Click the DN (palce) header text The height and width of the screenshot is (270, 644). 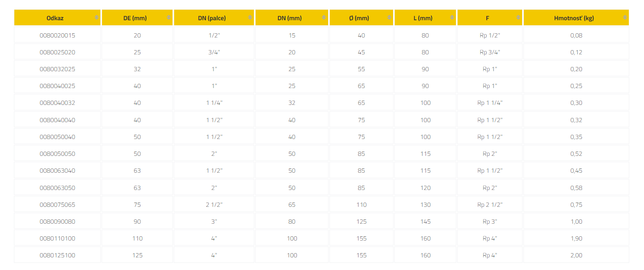pyautogui.click(x=214, y=18)
